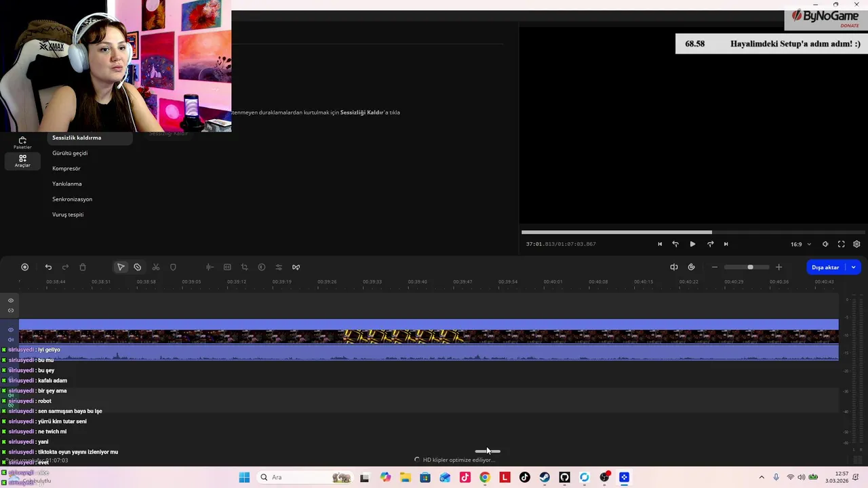868x488 pixels.
Task: Open the timeline speed gauge icon
Action: pyautogui.click(x=691, y=267)
